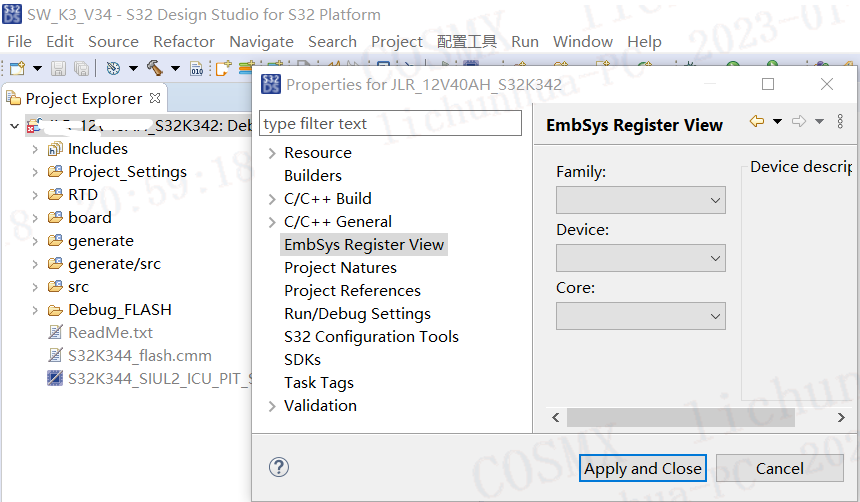Expand the C/C++ Build tree node

pyautogui.click(x=272, y=199)
